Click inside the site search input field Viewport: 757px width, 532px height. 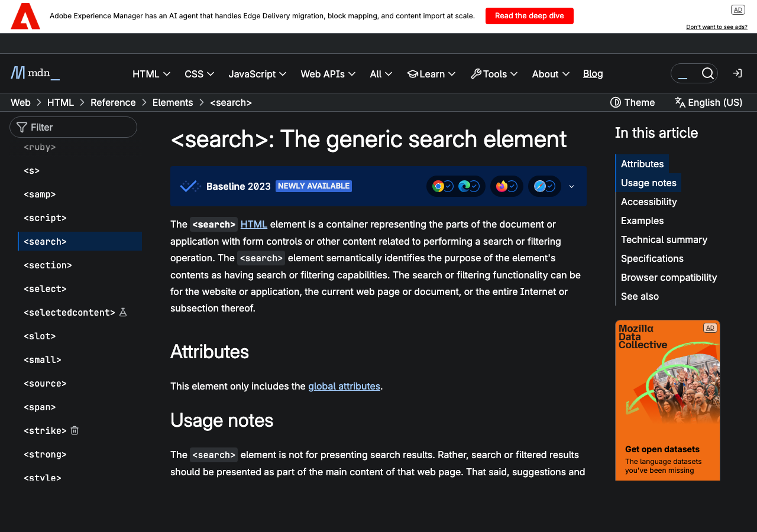tap(686, 73)
